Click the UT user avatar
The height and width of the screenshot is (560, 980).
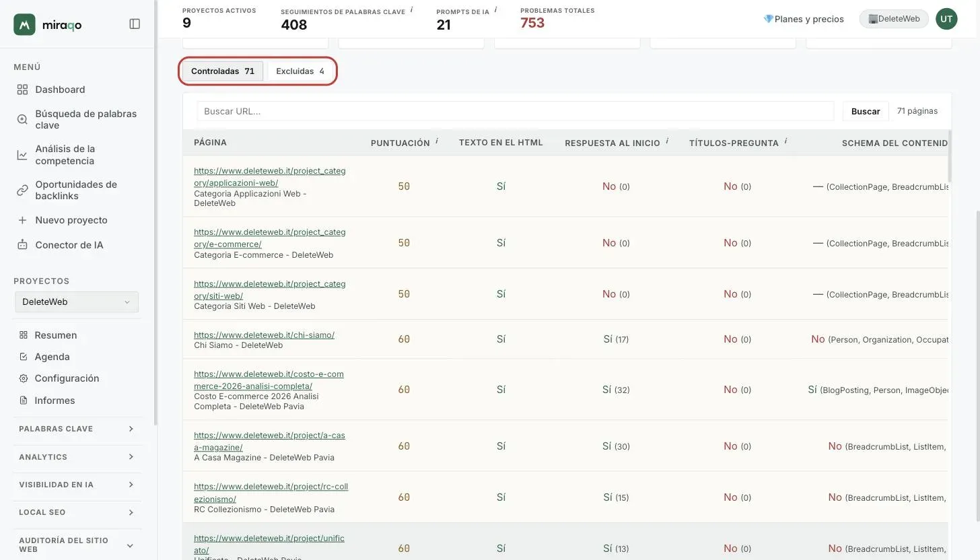click(x=946, y=19)
